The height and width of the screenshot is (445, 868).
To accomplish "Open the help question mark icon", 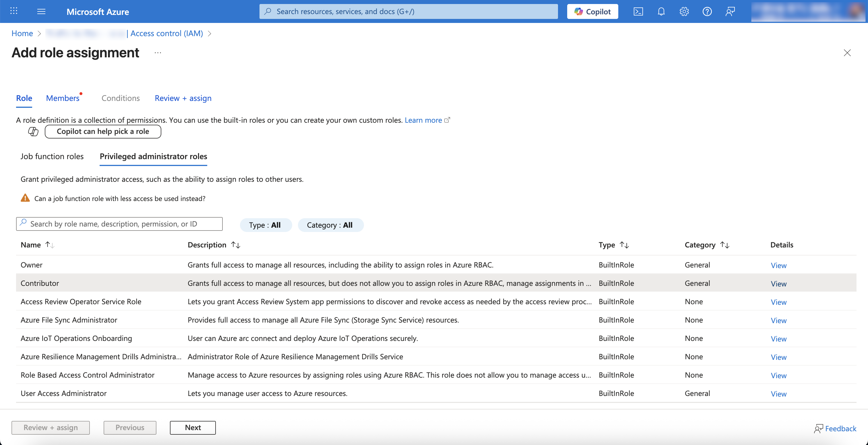I will click(707, 11).
